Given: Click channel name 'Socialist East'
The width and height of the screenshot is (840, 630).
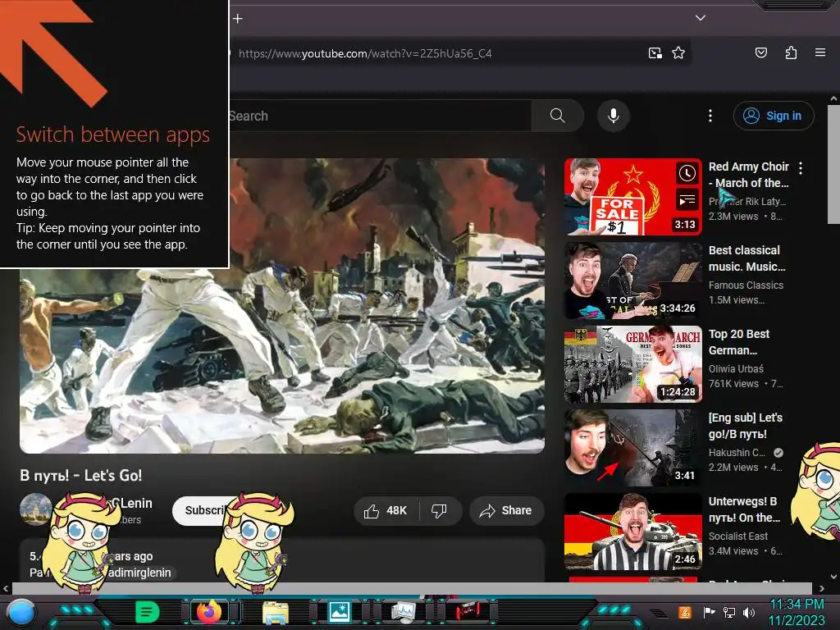Looking at the screenshot, I should coord(738,536).
